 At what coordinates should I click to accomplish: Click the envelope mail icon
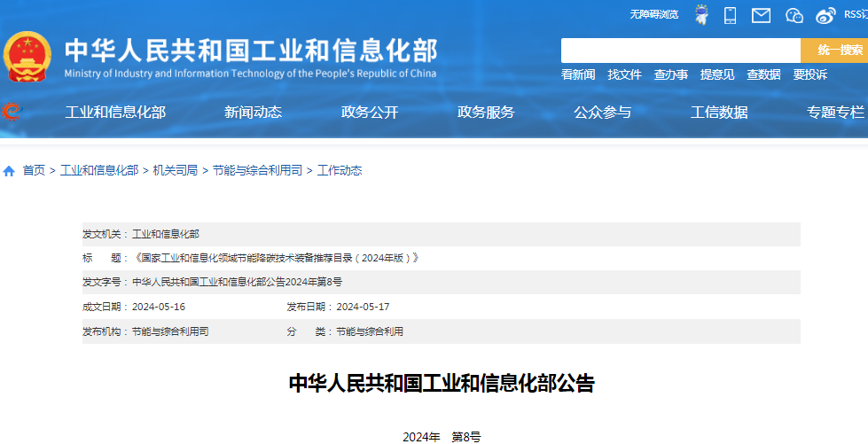tap(761, 15)
